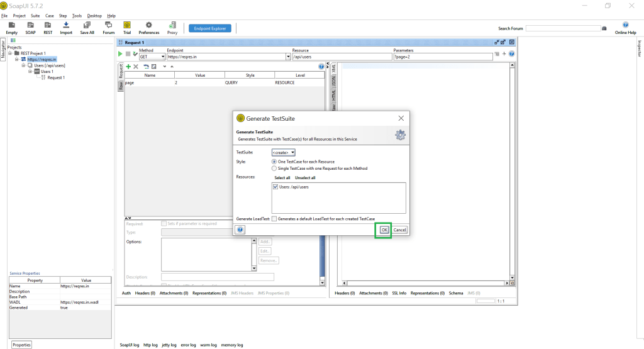644x349 pixels.
Task: Uncheck the Users: /api/users resource checkbox
Action: [x=276, y=187]
